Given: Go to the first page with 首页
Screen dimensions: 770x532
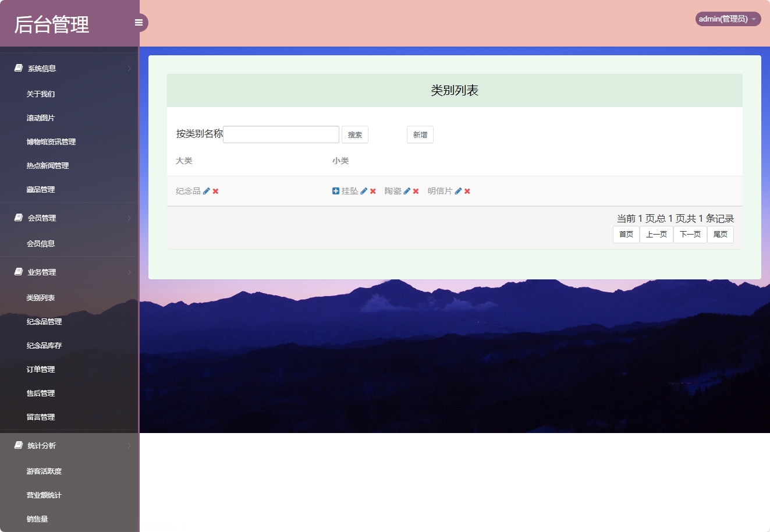Looking at the screenshot, I should [x=626, y=235].
